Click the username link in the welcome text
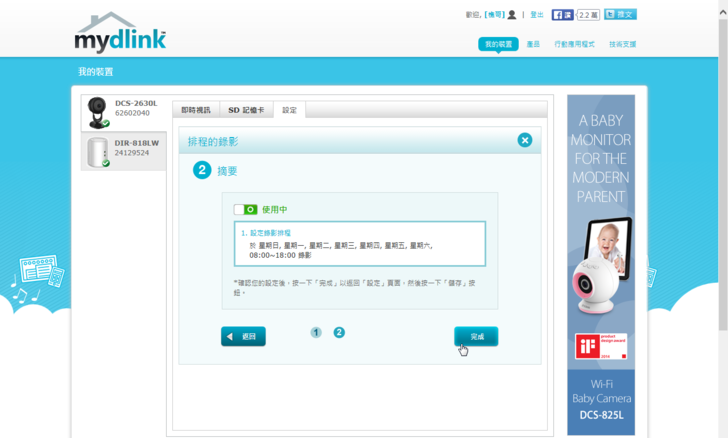728x438 pixels. (494, 15)
